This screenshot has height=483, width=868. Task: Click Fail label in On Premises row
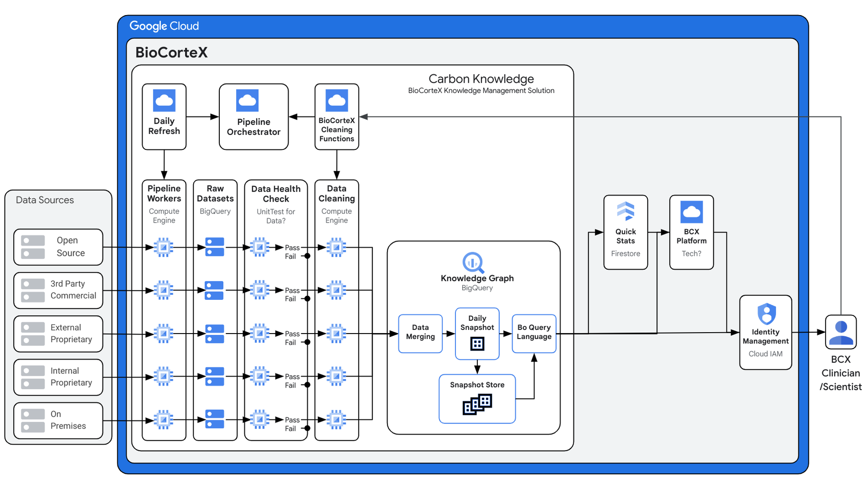(291, 429)
